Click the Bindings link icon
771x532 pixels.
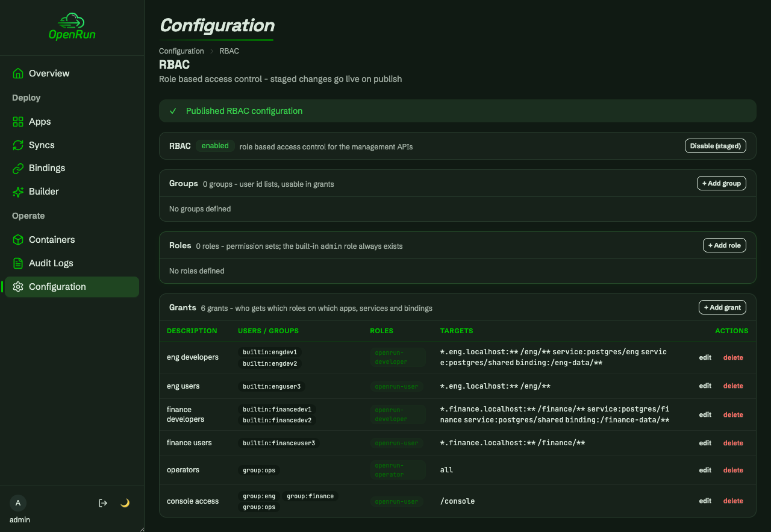18,168
